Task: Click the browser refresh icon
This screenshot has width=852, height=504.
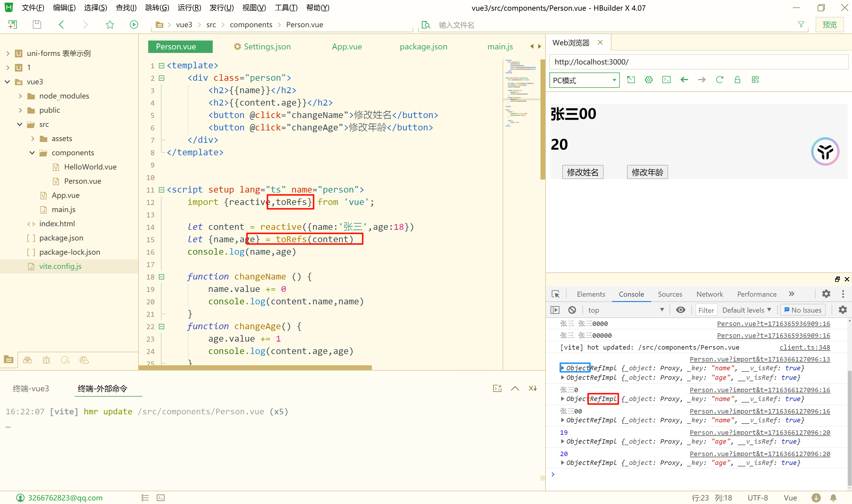Action: tap(719, 80)
